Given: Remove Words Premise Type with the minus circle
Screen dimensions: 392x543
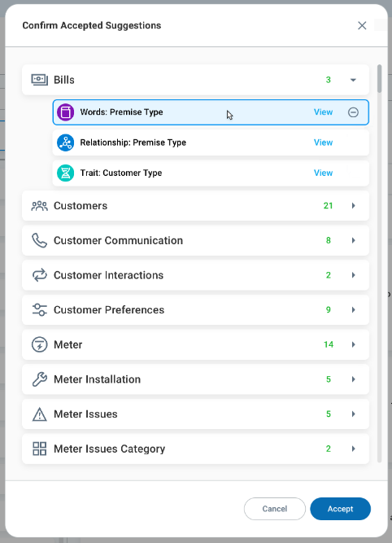Looking at the screenshot, I should click(353, 112).
